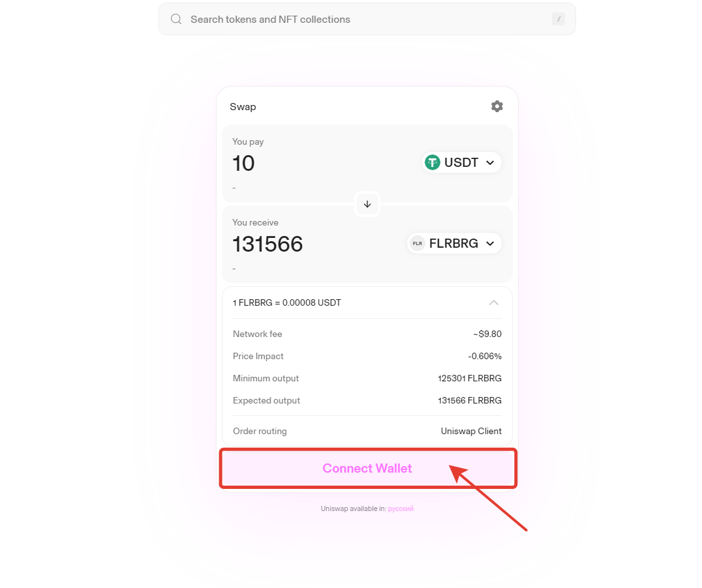Click the FLR token logo icon
The width and height of the screenshot is (702, 588).
418,243
